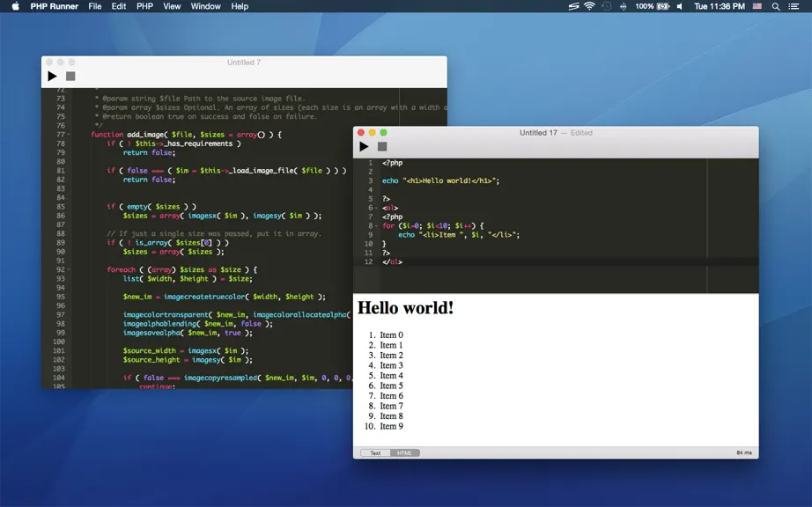Click the Wi-Fi status icon
812x507 pixels.
(589, 6)
